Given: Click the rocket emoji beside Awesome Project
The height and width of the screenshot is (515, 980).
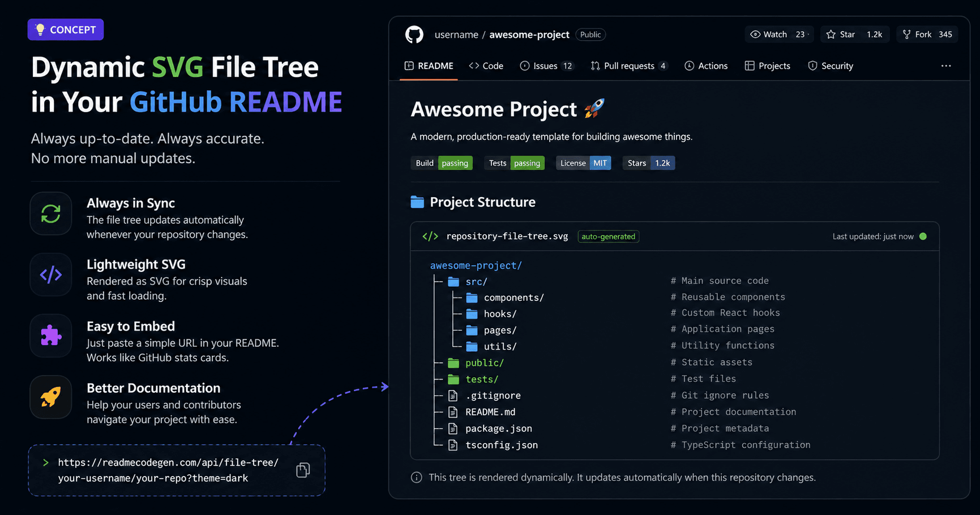Looking at the screenshot, I should pyautogui.click(x=594, y=108).
